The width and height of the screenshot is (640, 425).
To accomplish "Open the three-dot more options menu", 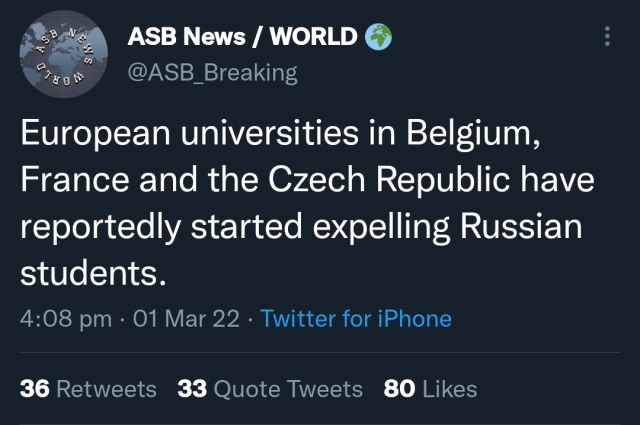I will point(607,38).
